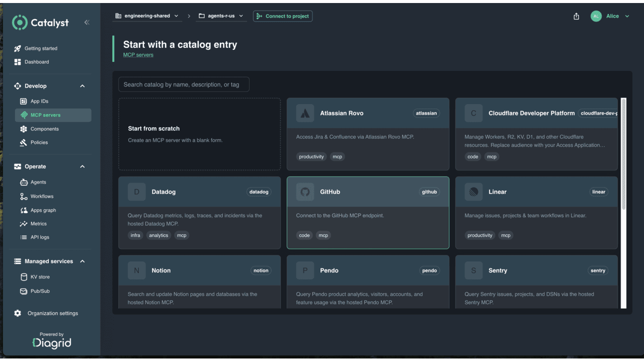This screenshot has width=644, height=362.
Task: Click the Organization settings gear icon
Action: click(18, 313)
